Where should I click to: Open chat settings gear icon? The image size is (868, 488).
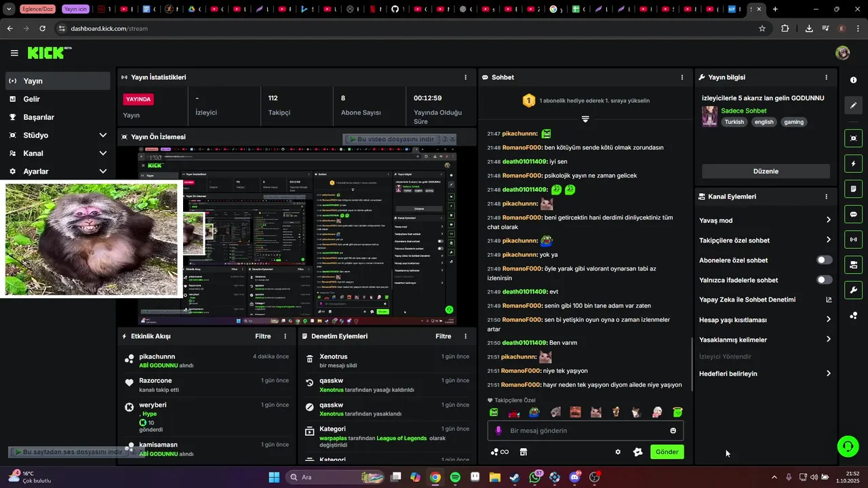click(x=618, y=452)
